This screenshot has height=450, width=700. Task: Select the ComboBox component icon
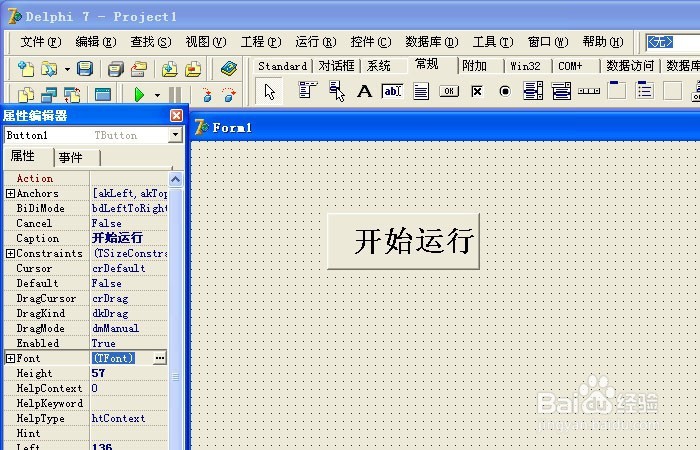[561, 91]
